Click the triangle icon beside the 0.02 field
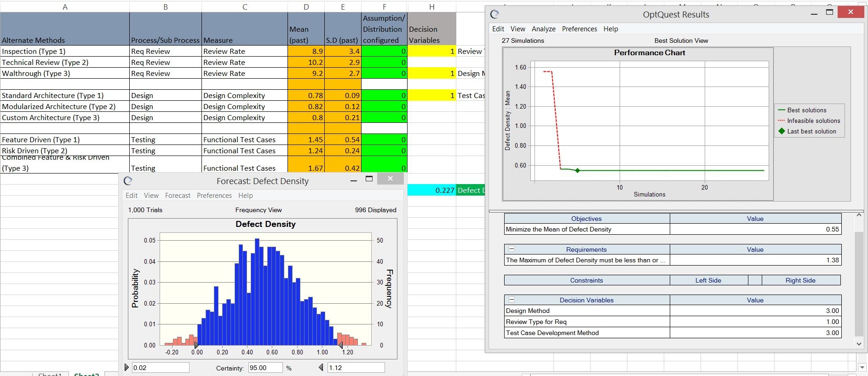 click(127, 367)
